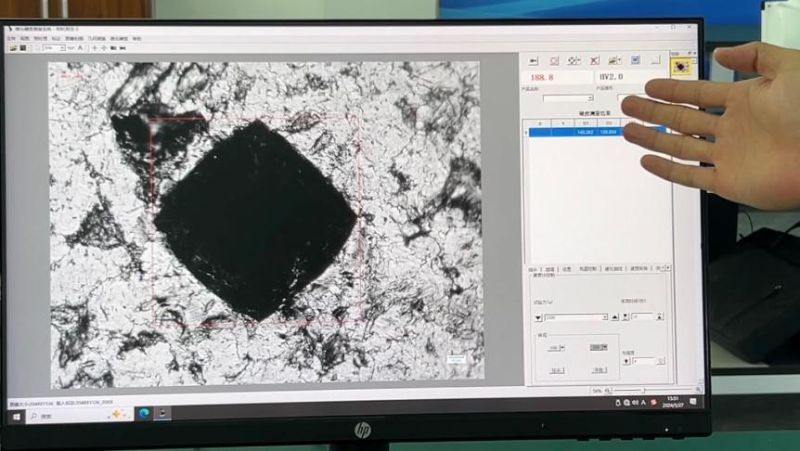The width and height of the screenshot is (800, 451).
Task: Click the green picture icon in right panel toolbar
Action: (615, 60)
